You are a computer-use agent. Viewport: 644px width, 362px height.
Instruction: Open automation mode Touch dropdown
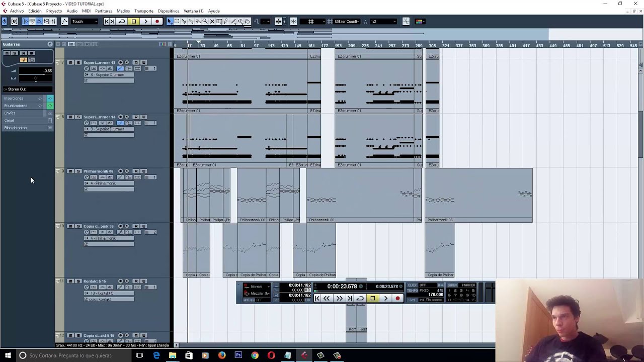pos(84,21)
